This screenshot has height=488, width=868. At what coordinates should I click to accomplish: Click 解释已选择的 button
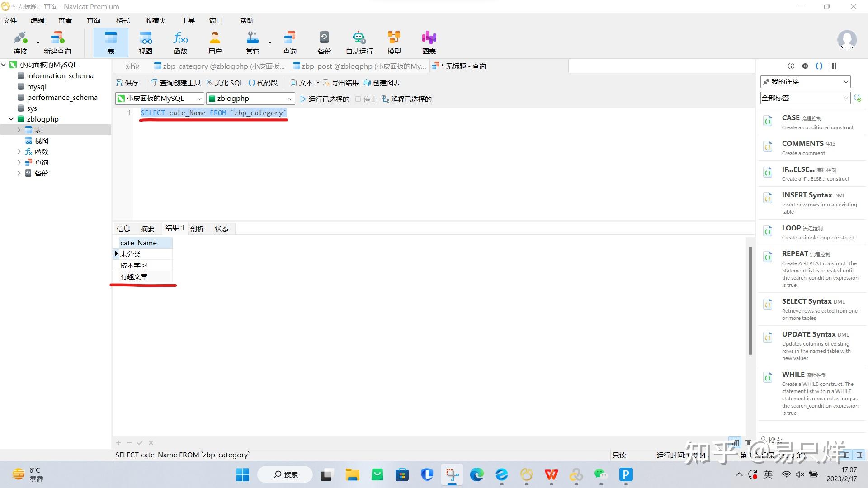[407, 99]
